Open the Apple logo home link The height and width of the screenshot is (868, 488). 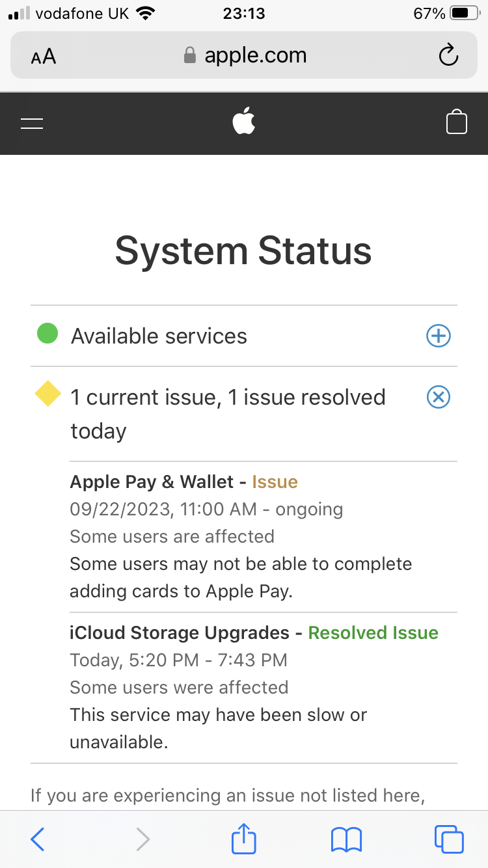[244, 121]
